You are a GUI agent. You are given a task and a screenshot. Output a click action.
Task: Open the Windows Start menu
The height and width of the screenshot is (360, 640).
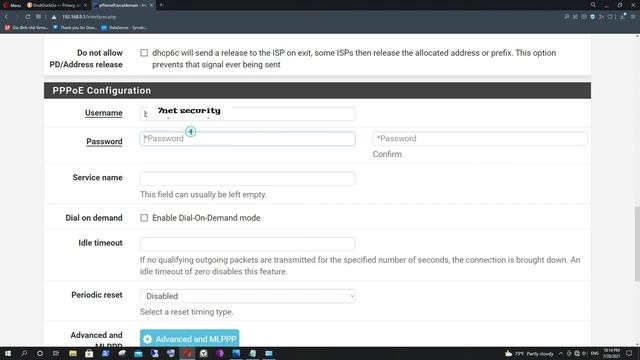(x=8, y=353)
